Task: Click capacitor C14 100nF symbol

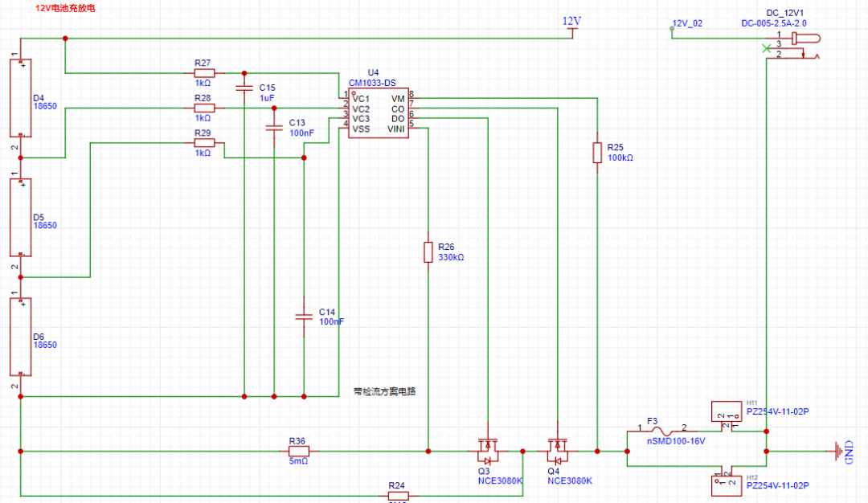Action: [x=304, y=316]
